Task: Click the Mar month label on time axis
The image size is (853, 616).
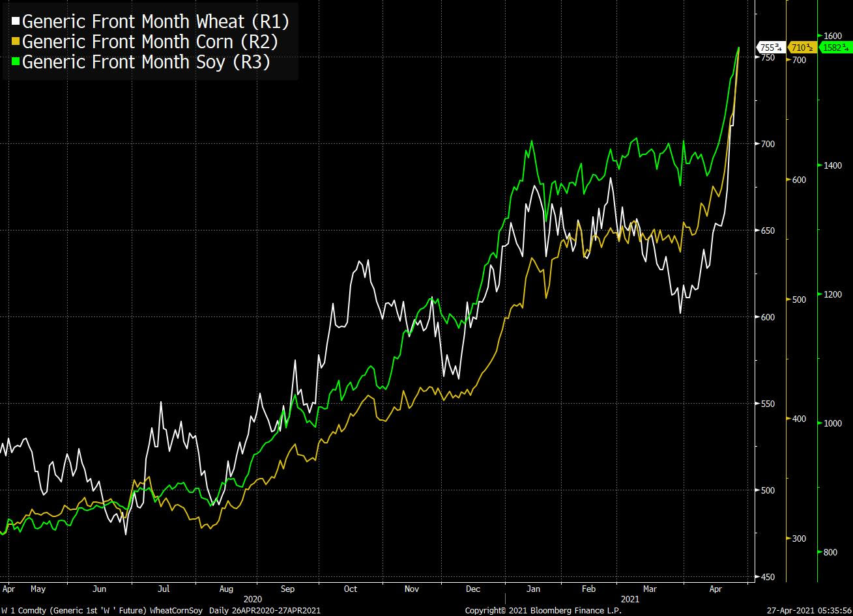Action: pyautogui.click(x=650, y=589)
